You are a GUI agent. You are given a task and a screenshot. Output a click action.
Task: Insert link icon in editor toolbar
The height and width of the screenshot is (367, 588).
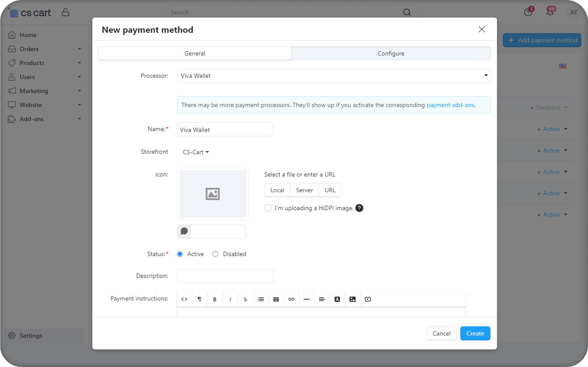291,299
